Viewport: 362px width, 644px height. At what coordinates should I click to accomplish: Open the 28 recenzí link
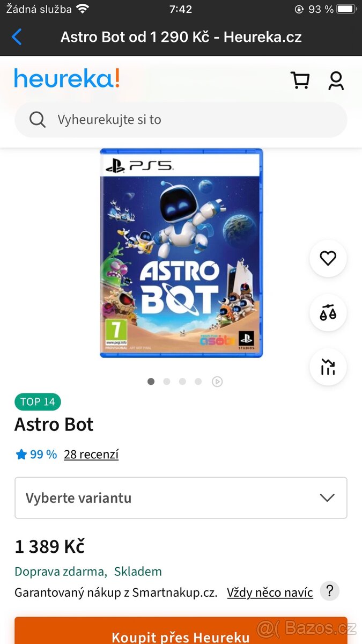(91, 455)
